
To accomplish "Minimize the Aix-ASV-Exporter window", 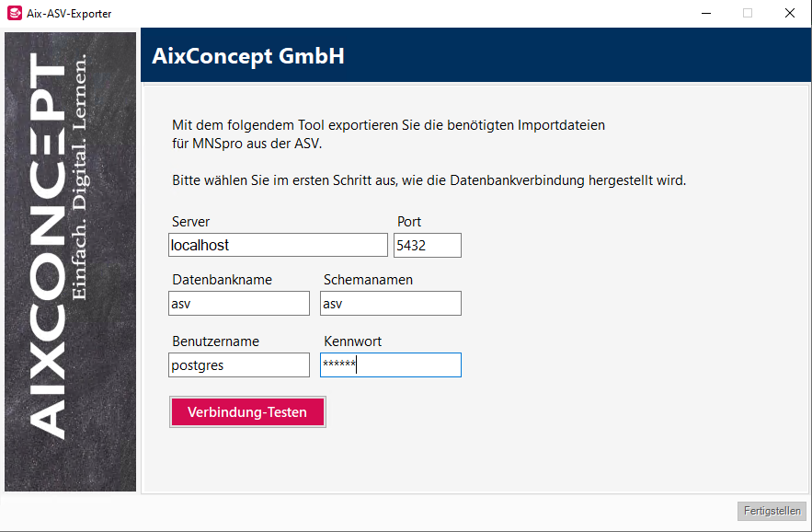I will click(706, 13).
